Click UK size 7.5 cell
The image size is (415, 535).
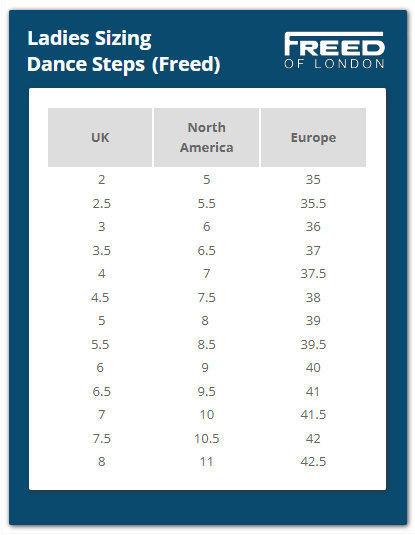click(101, 439)
